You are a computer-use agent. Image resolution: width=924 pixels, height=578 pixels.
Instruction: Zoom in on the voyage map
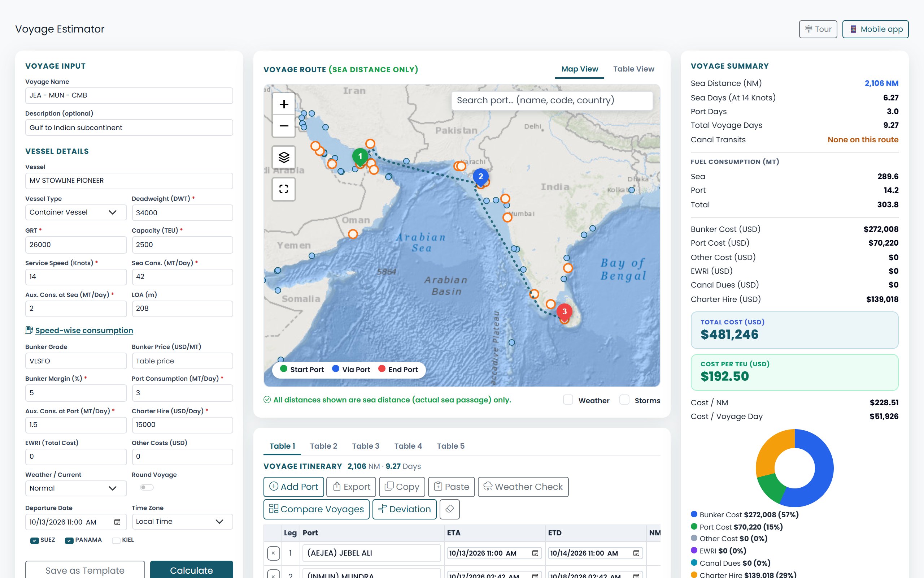(x=284, y=104)
